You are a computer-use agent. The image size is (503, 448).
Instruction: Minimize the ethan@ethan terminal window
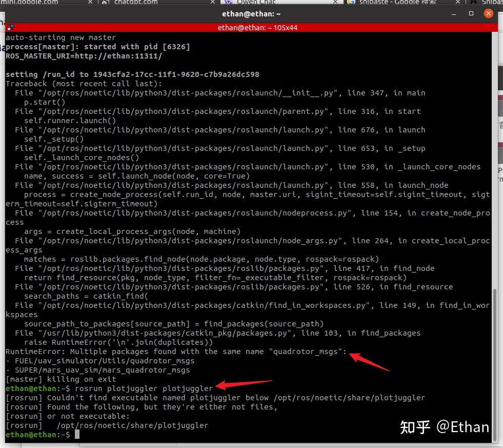(x=454, y=14)
